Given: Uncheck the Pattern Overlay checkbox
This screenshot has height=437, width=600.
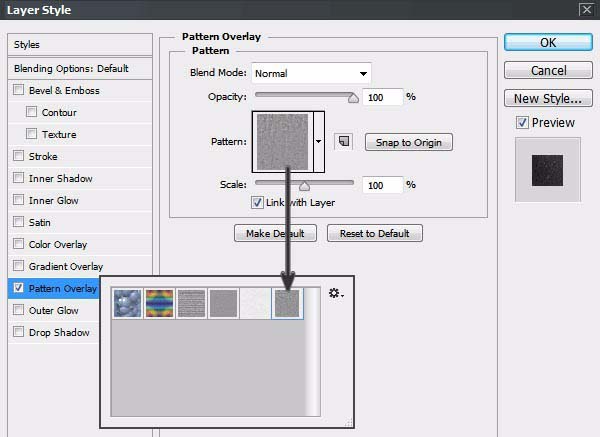Looking at the screenshot, I should 18,288.
